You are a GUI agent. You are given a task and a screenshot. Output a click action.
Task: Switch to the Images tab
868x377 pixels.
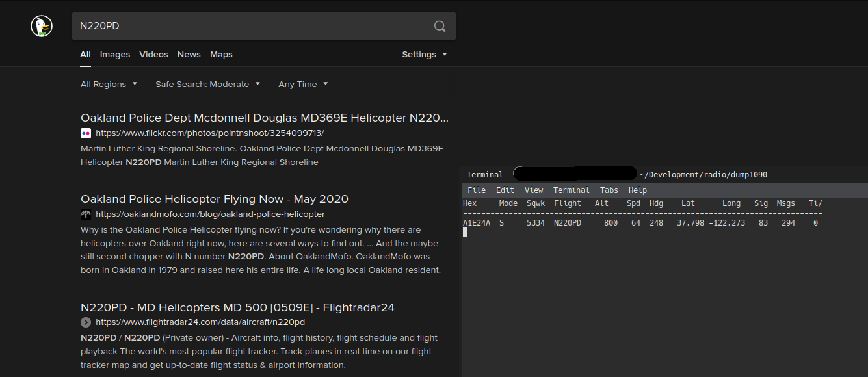point(115,55)
